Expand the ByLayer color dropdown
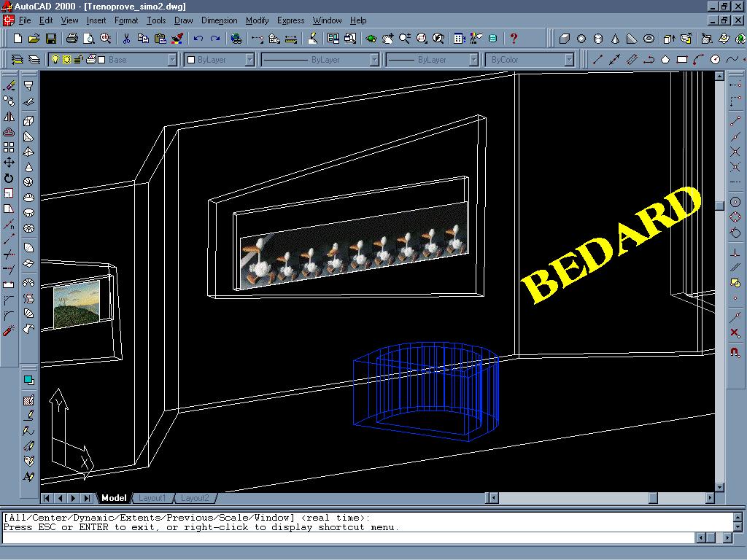The image size is (747, 560). pyautogui.click(x=249, y=60)
